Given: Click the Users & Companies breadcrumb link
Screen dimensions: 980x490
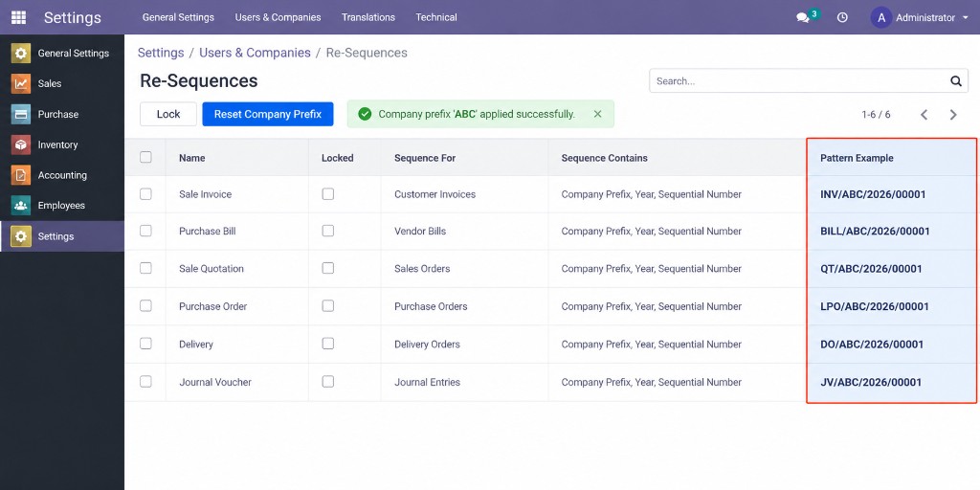Looking at the screenshot, I should (x=255, y=53).
